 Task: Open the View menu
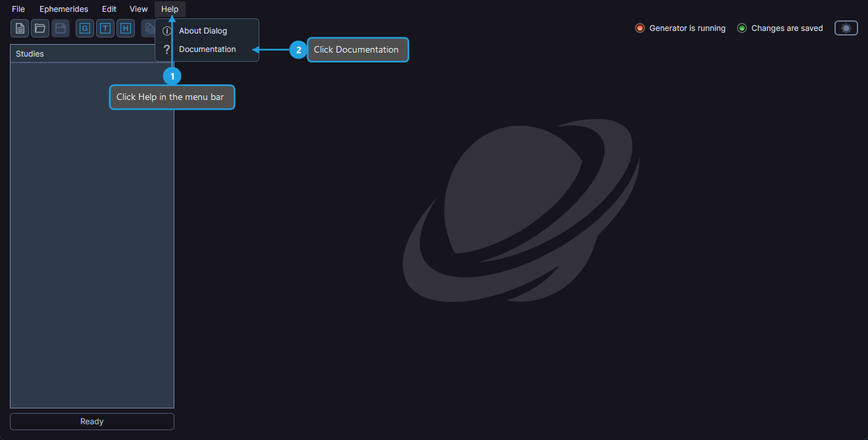(x=139, y=9)
